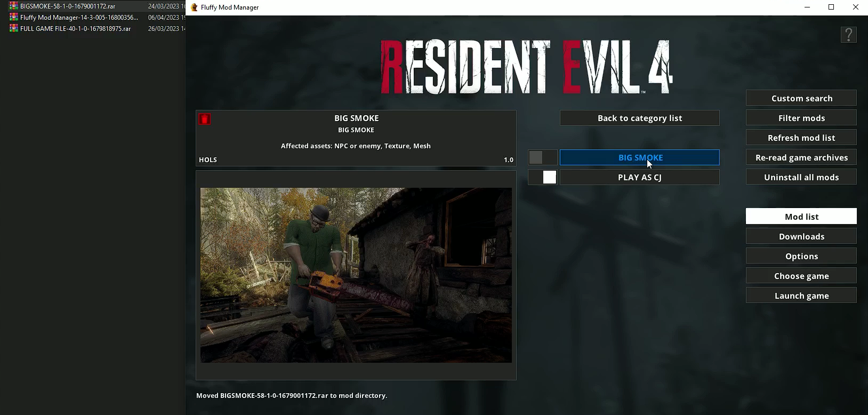Open Custom search

pyautogui.click(x=801, y=98)
